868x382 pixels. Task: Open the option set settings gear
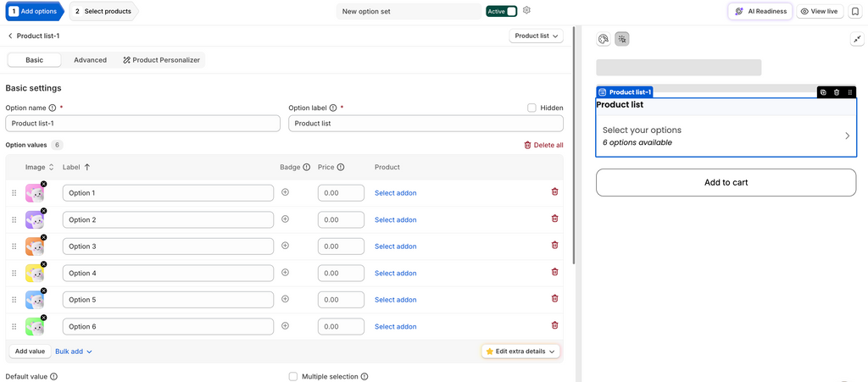pyautogui.click(x=526, y=10)
